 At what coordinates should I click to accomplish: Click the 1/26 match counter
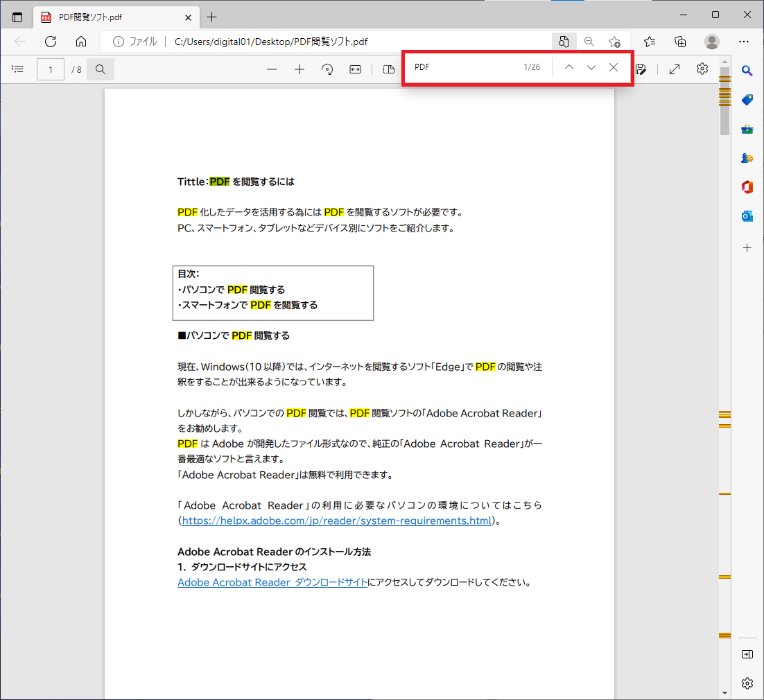pos(532,67)
